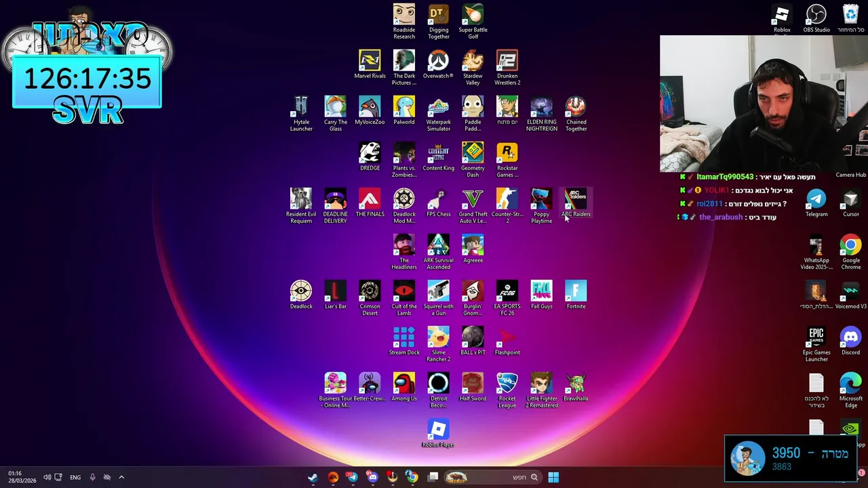
Task: Click the taskbar search box
Action: pos(492,477)
